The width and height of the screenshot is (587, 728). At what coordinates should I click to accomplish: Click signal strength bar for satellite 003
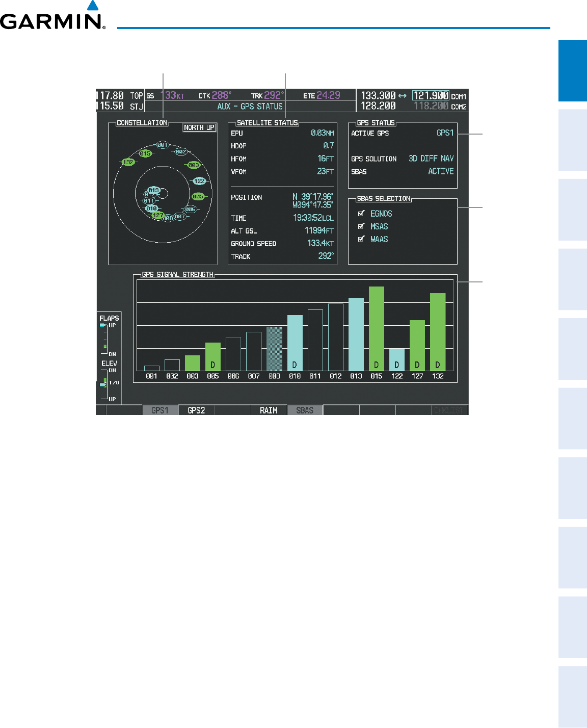tap(193, 363)
